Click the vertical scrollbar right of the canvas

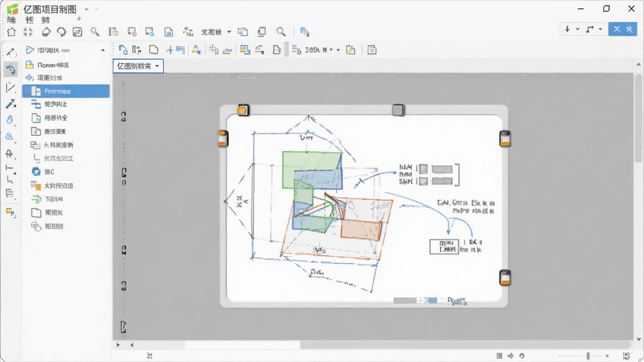point(638,119)
